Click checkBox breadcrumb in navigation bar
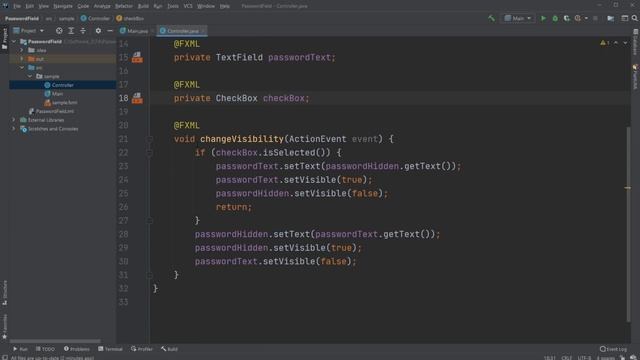The height and width of the screenshot is (360, 640). point(130,18)
